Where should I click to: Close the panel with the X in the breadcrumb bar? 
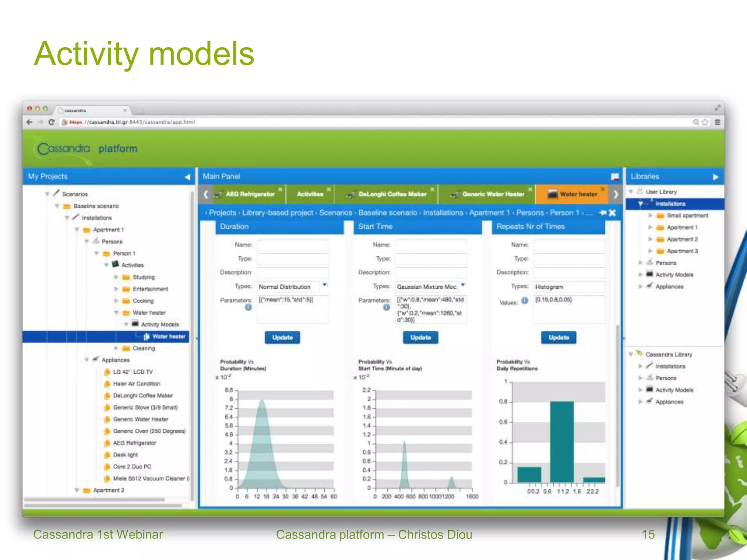point(612,213)
